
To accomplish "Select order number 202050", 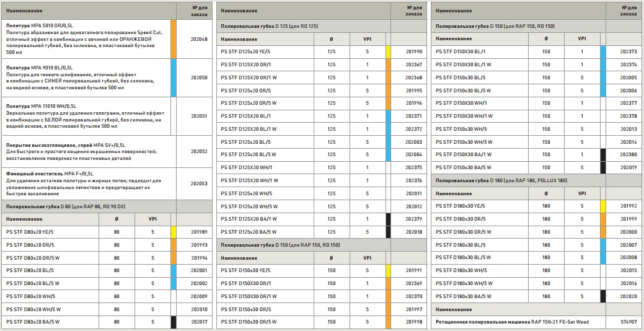I will pyautogui.click(x=199, y=77).
